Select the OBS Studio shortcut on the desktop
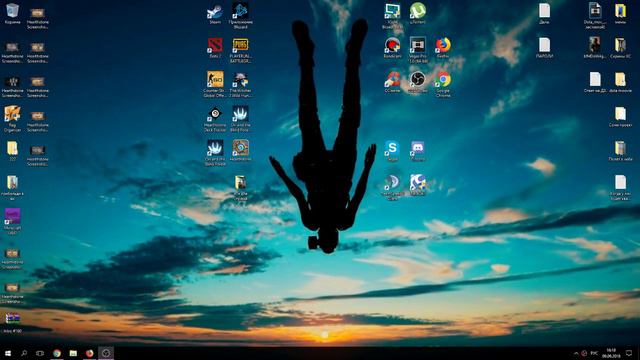This screenshot has height=360, width=640. pyautogui.click(x=418, y=82)
